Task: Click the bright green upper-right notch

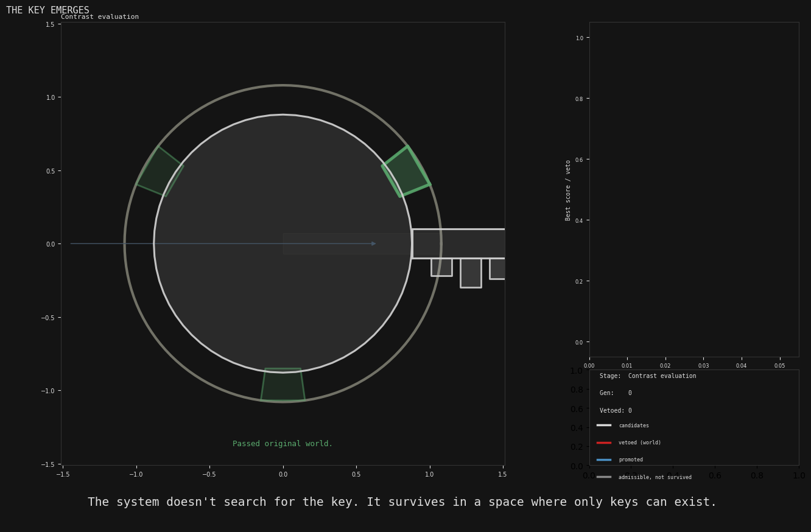Action: click(406, 172)
